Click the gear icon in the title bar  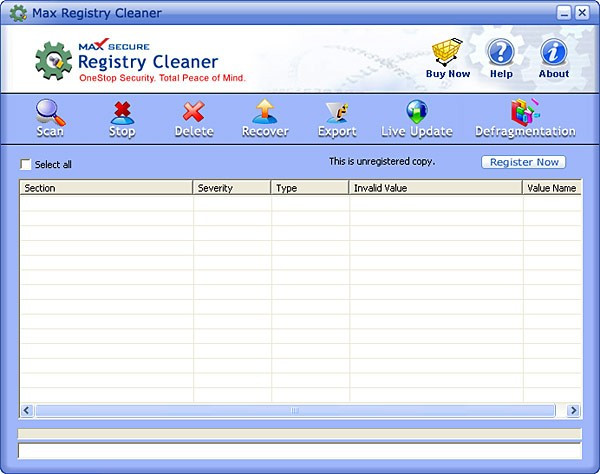(18, 13)
